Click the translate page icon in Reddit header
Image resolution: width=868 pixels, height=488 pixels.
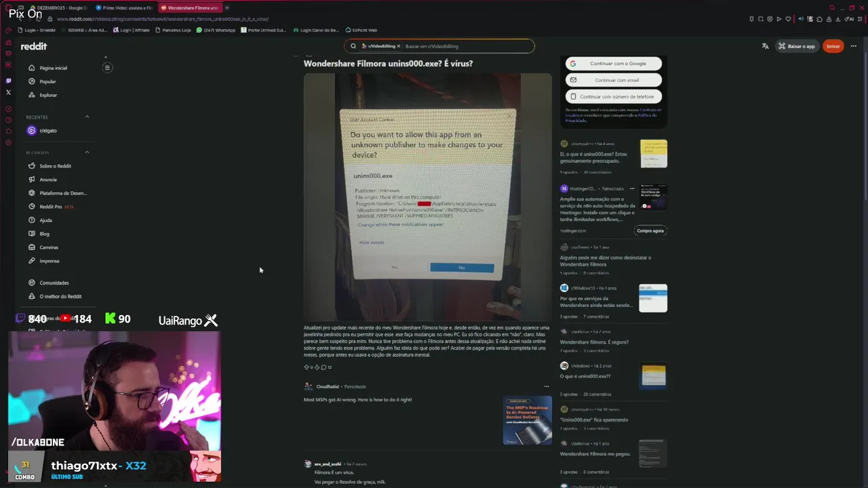(765, 46)
